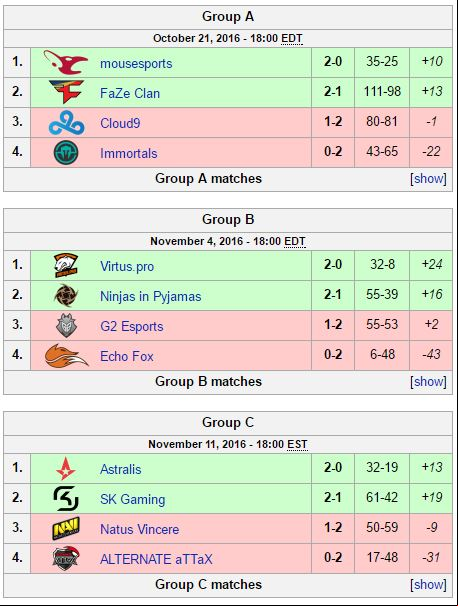Click the EST timezone abbreviation in Group C

click(x=297, y=444)
